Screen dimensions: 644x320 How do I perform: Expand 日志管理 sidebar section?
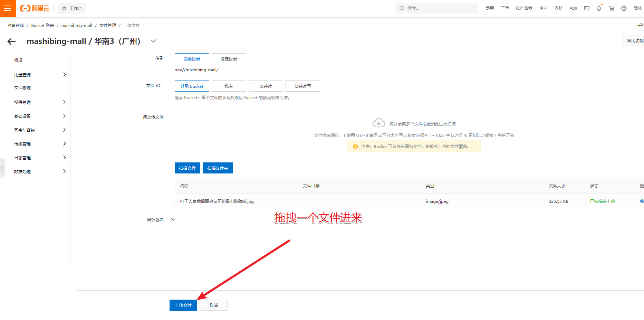[64, 158]
